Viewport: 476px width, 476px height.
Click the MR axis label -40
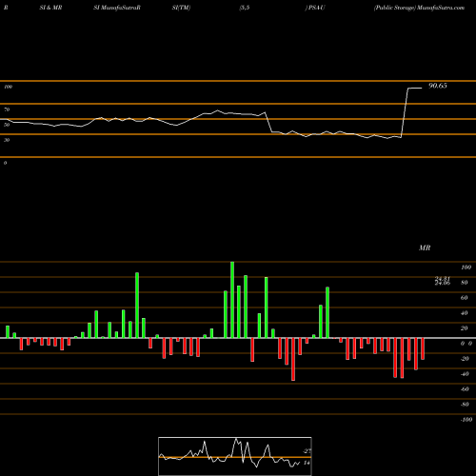pos(465,374)
